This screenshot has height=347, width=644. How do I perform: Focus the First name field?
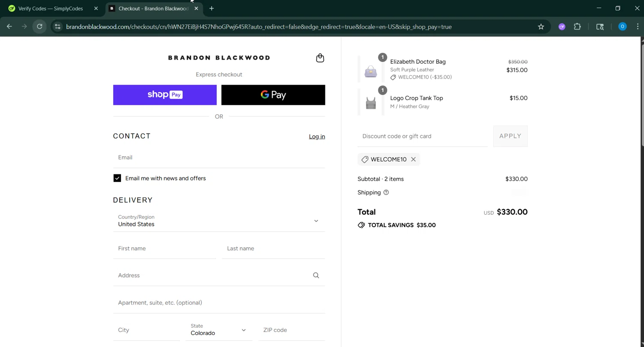(x=164, y=249)
